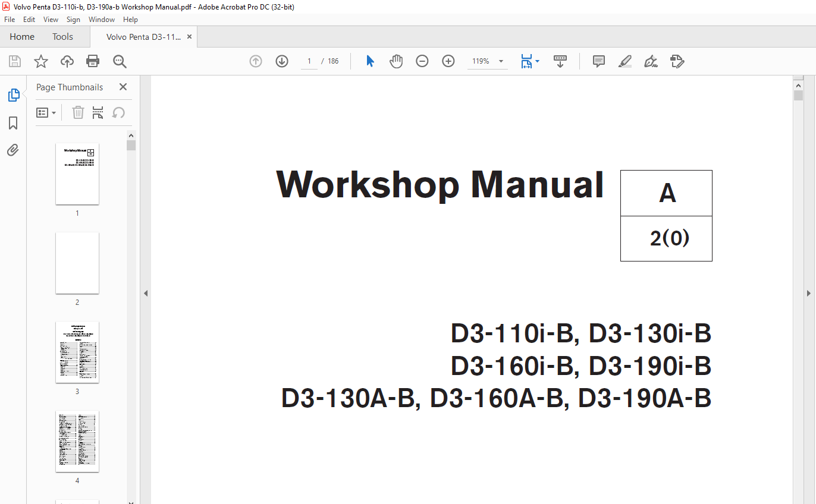Screen dimensions: 816x504
Task: Select page 1 thumbnail
Action: click(x=77, y=174)
